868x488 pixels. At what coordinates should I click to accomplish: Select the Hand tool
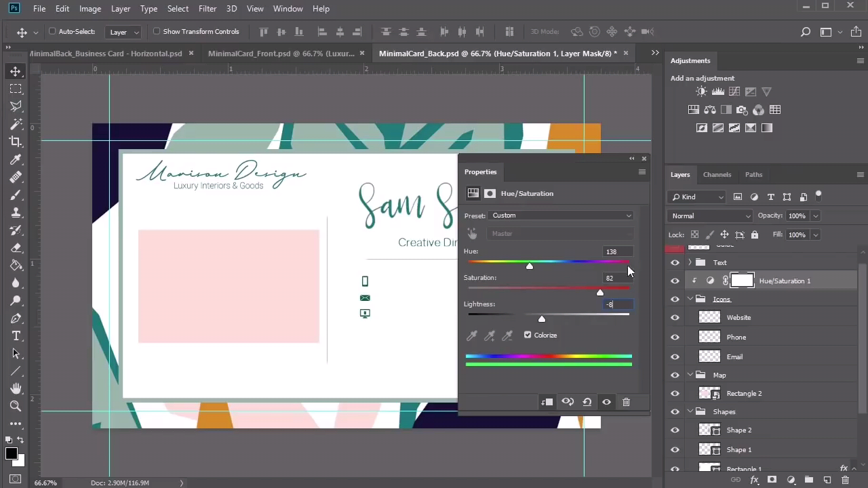tap(16, 388)
